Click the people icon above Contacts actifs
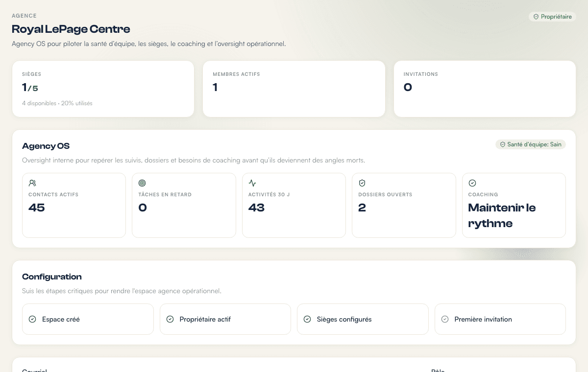The image size is (588, 372). click(x=32, y=183)
